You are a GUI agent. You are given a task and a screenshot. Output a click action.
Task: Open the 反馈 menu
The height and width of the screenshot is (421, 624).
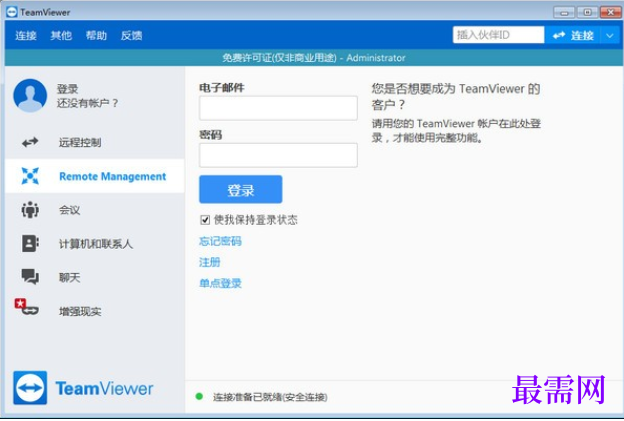(131, 35)
